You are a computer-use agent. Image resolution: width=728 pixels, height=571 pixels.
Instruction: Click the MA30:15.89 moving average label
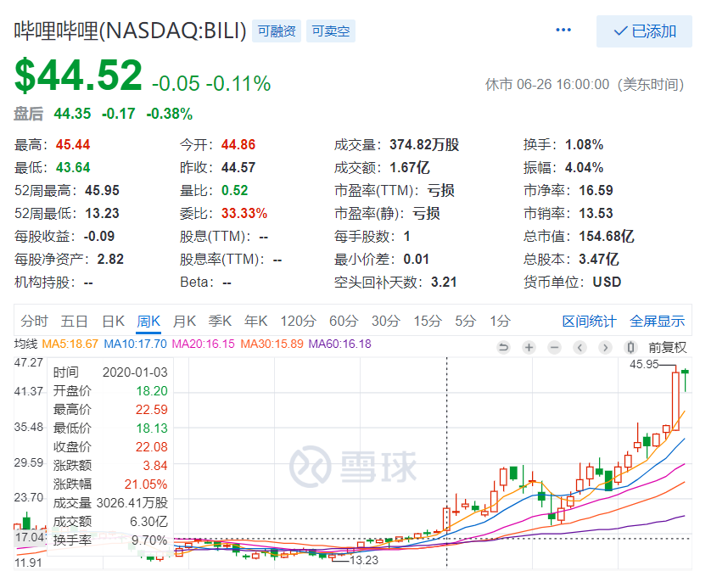click(x=272, y=344)
